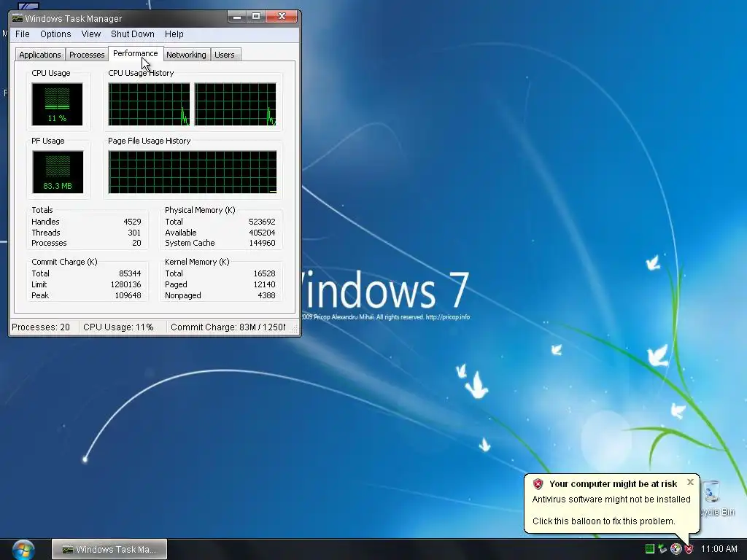Click 'Click this balloon to fix this problem'

click(603, 521)
